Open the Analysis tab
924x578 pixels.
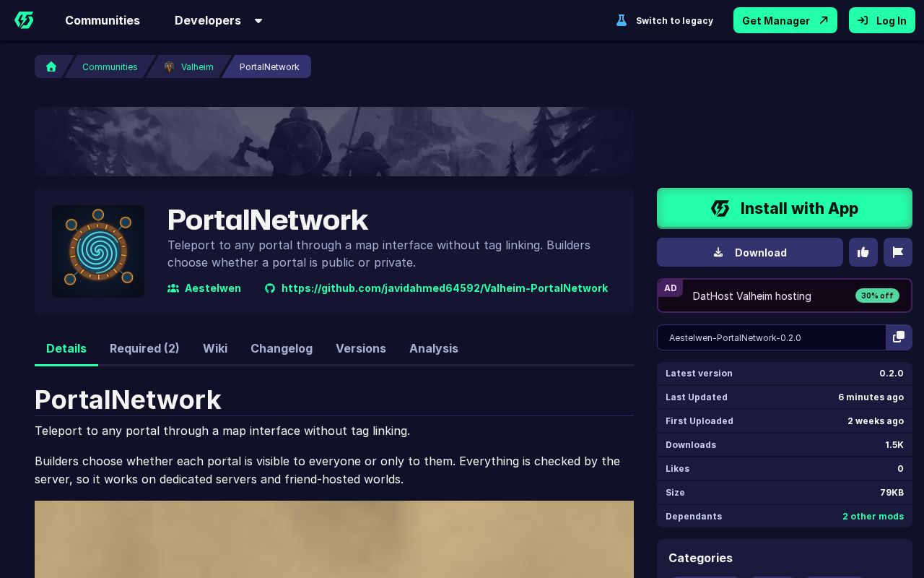pyautogui.click(x=434, y=348)
